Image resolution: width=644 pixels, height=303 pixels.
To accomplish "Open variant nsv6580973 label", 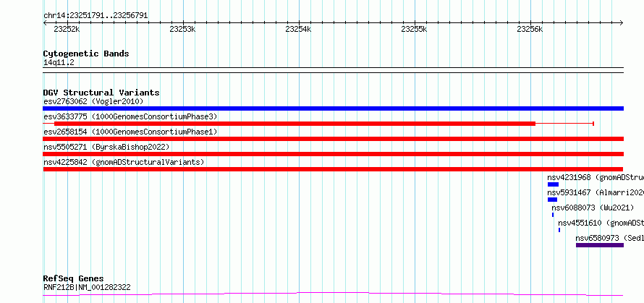I will 609,238.
